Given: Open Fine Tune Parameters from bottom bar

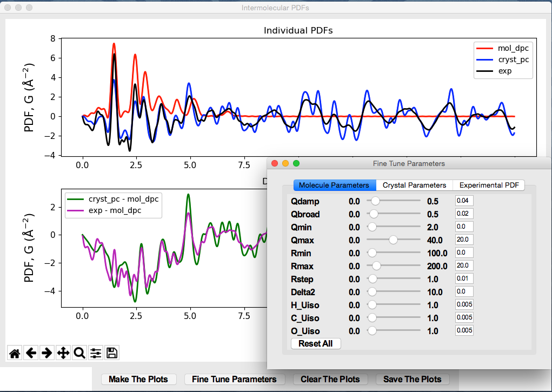Looking at the screenshot, I should 235,380.
